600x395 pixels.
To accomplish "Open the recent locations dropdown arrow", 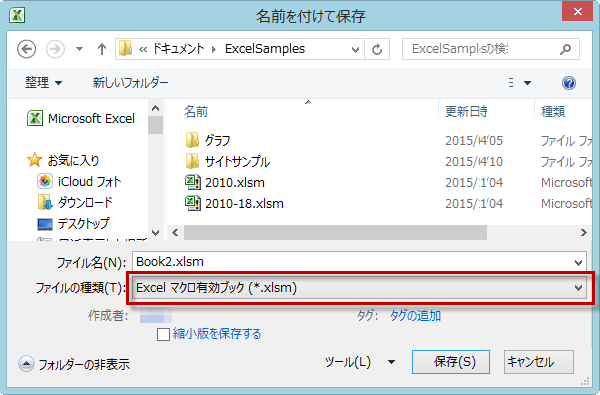I will (x=79, y=49).
